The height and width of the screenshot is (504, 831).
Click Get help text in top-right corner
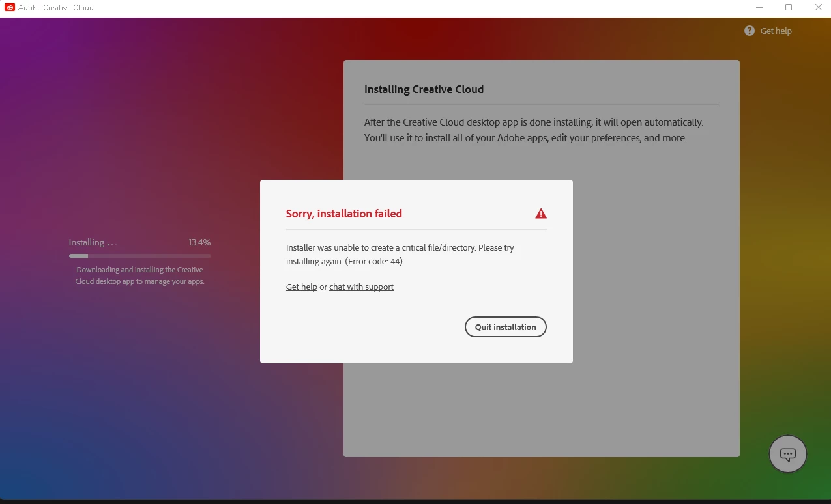click(x=776, y=31)
